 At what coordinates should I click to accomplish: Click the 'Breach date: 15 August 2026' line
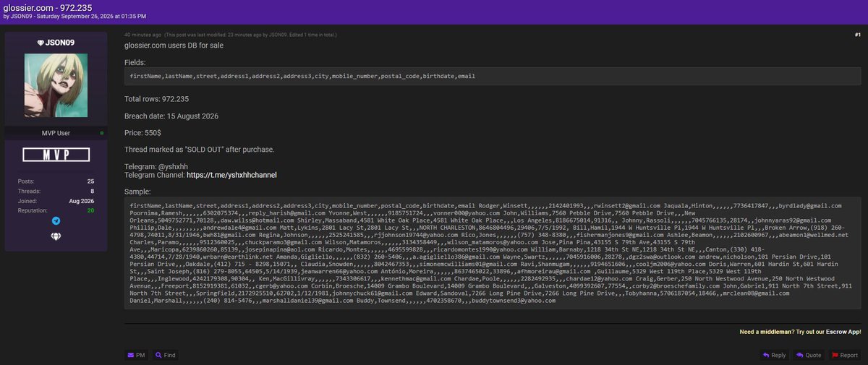pos(171,116)
